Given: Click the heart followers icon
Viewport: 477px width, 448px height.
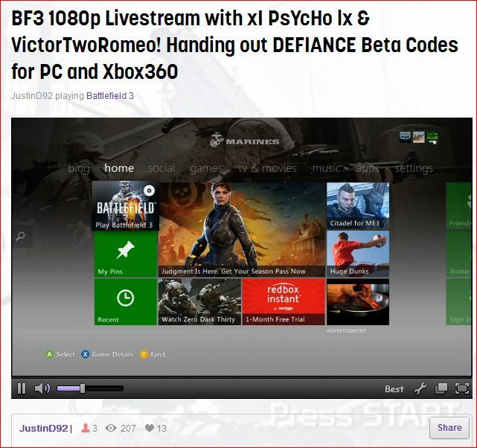Looking at the screenshot, I should click(150, 428).
